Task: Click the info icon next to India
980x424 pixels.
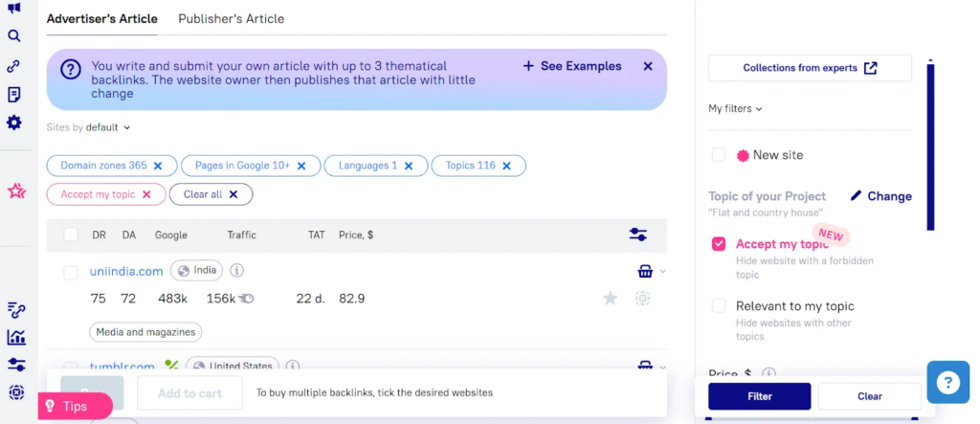Action: click(237, 271)
